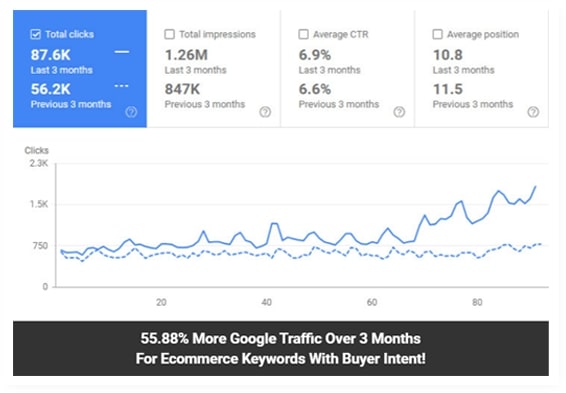
Task: Check the Average position checkbox
Action: 437,34
